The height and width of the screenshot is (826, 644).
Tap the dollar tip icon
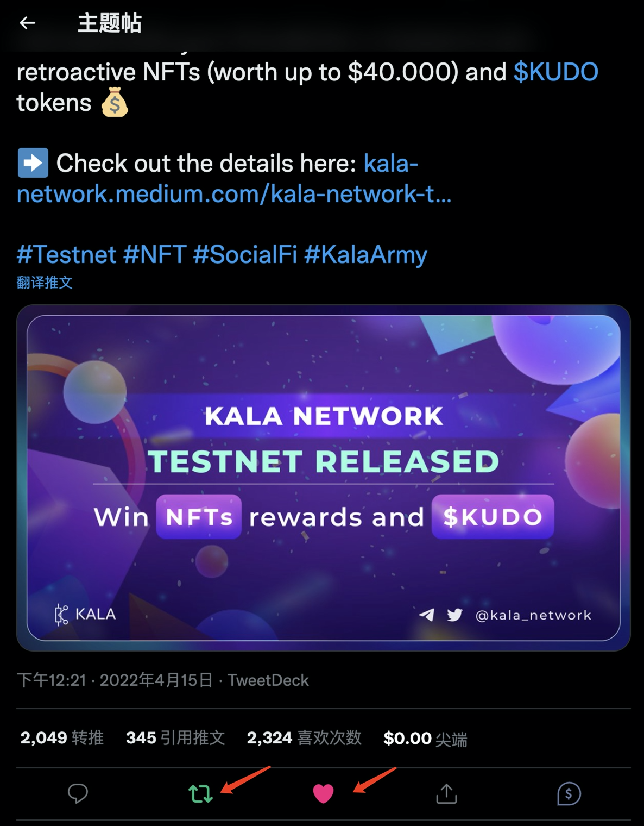click(569, 794)
